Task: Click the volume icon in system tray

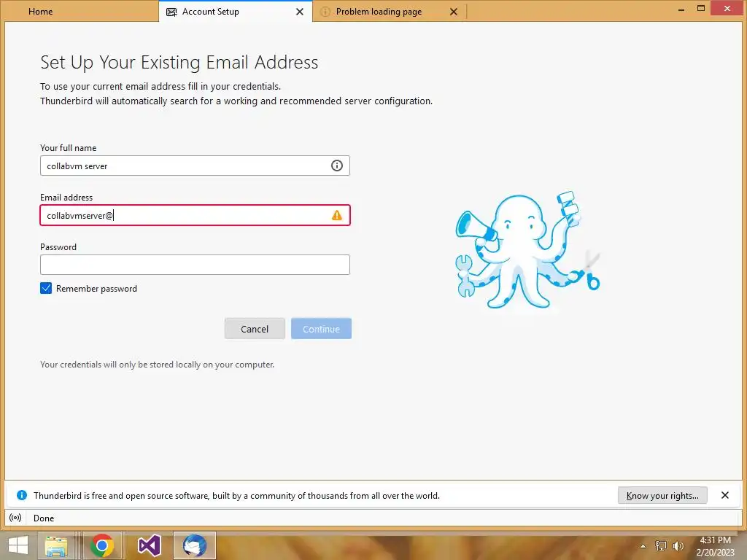Action: point(678,545)
